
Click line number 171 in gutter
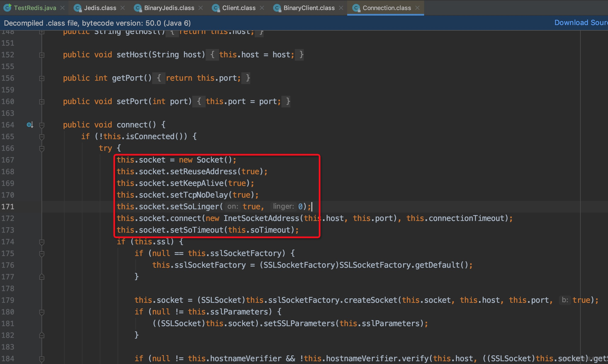tap(8, 207)
